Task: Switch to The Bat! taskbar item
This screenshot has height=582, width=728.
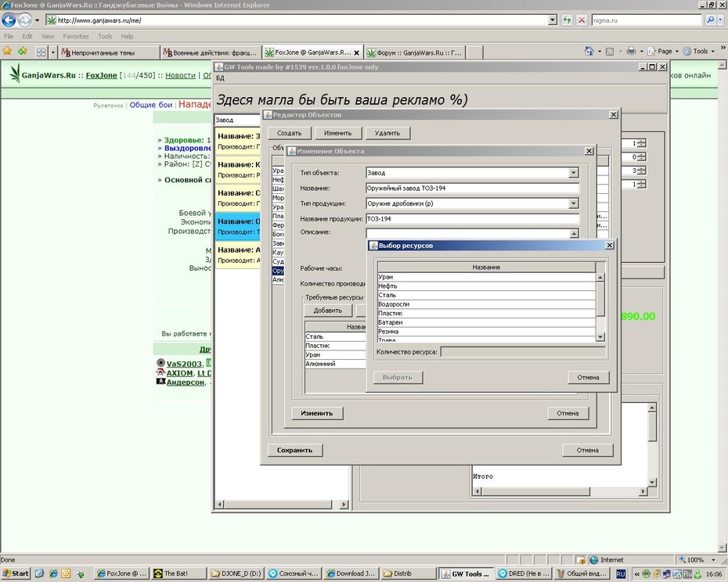Action: [178, 573]
